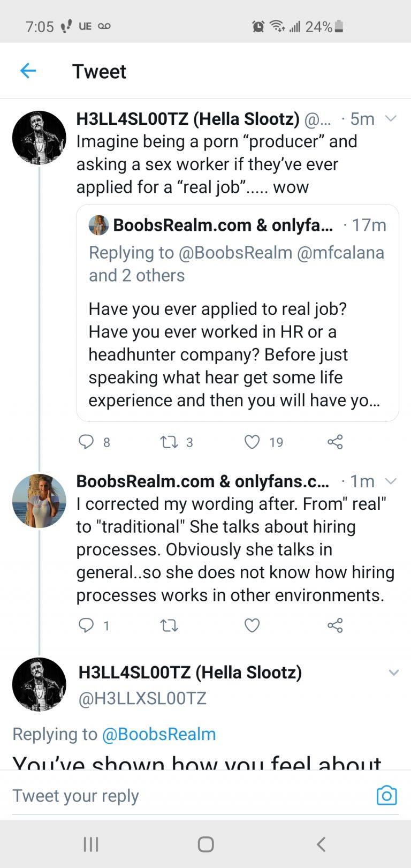The width and height of the screenshot is (411, 868).
Task: Like the BoobsRealm 1m reply
Action: click(252, 625)
